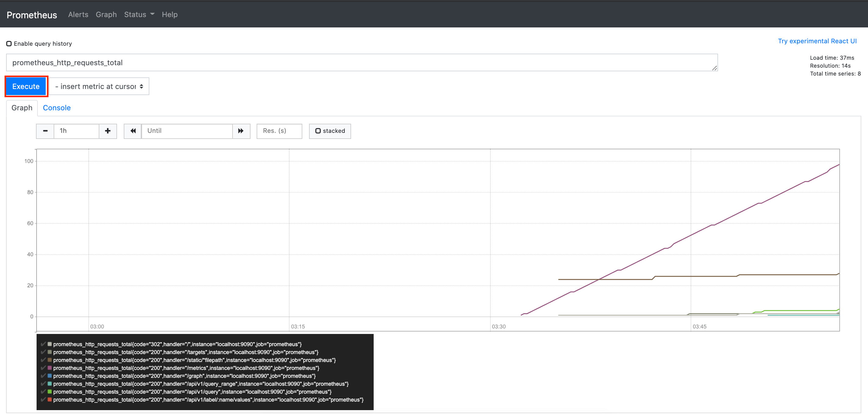
Task: Click the plus button to increase time range
Action: click(108, 131)
